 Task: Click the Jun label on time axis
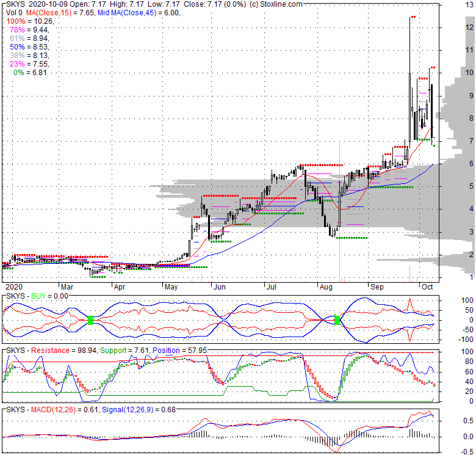[220, 287]
